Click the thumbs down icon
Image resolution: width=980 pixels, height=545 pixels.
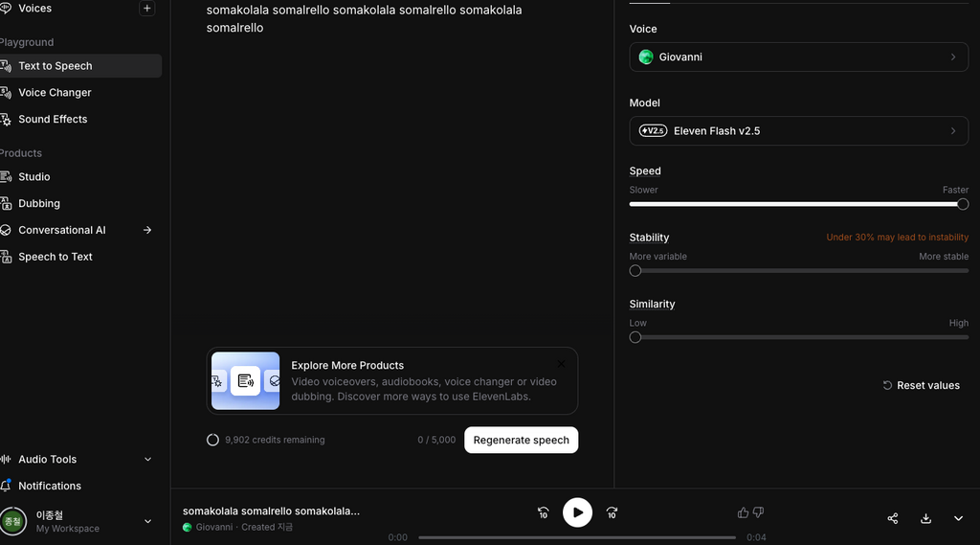coord(758,512)
